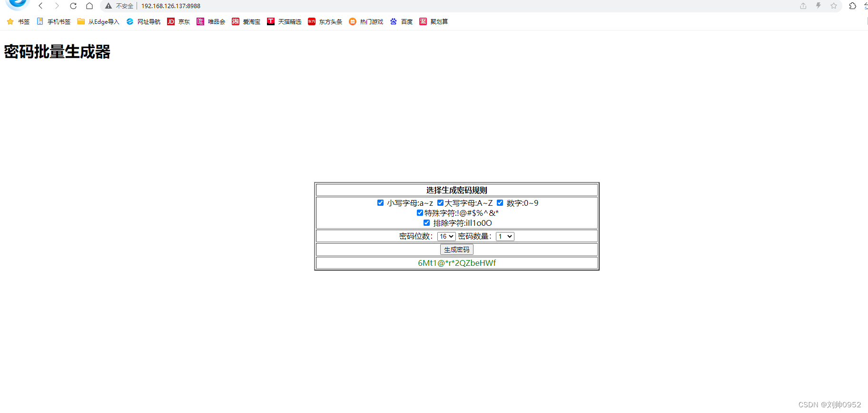The width and height of the screenshot is (868, 413).
Task: Open the 从Edge导入 bookmark folder
Action: [98, 21]
